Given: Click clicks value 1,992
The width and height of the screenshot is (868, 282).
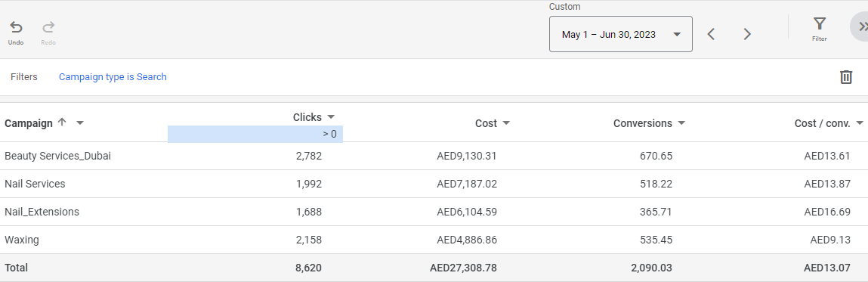Looking at the screenshot, I should click(x=309, y=184).
